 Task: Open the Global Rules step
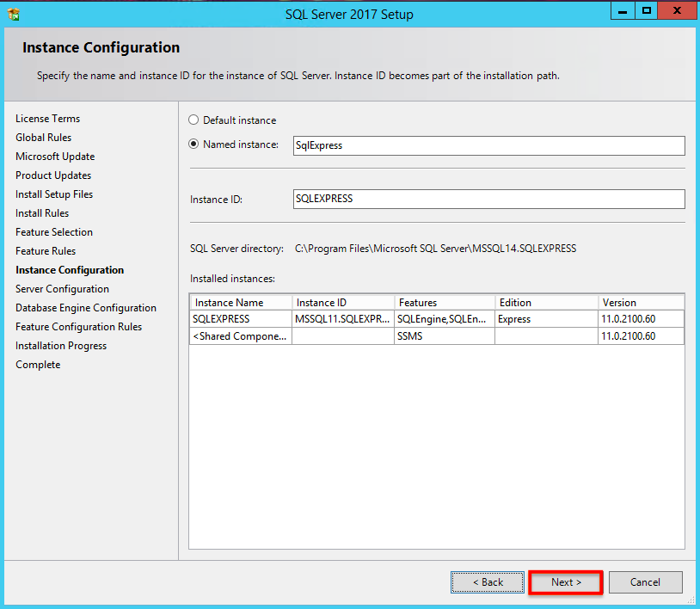click(x=44, y=138)
